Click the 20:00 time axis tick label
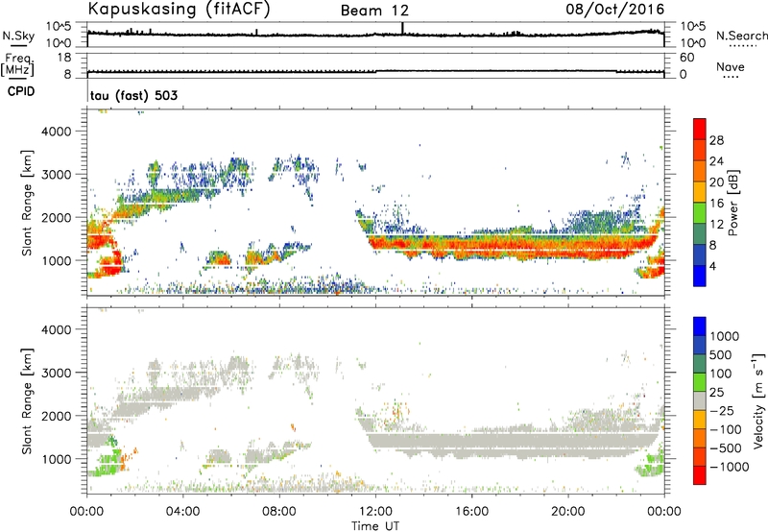768x532 pixels. point(568,512)
